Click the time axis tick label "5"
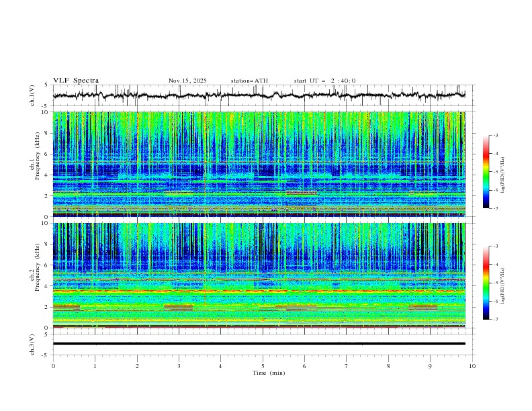532x411 pixels. pos(263,366)
